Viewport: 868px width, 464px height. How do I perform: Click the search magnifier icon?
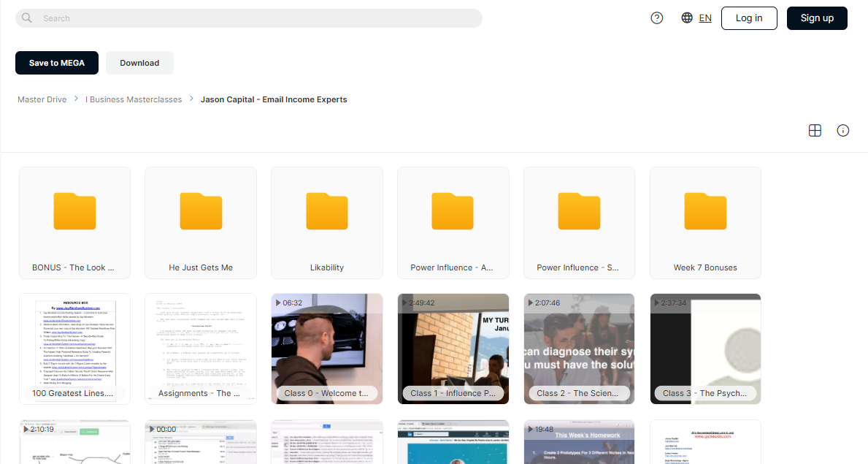point(26,18)
